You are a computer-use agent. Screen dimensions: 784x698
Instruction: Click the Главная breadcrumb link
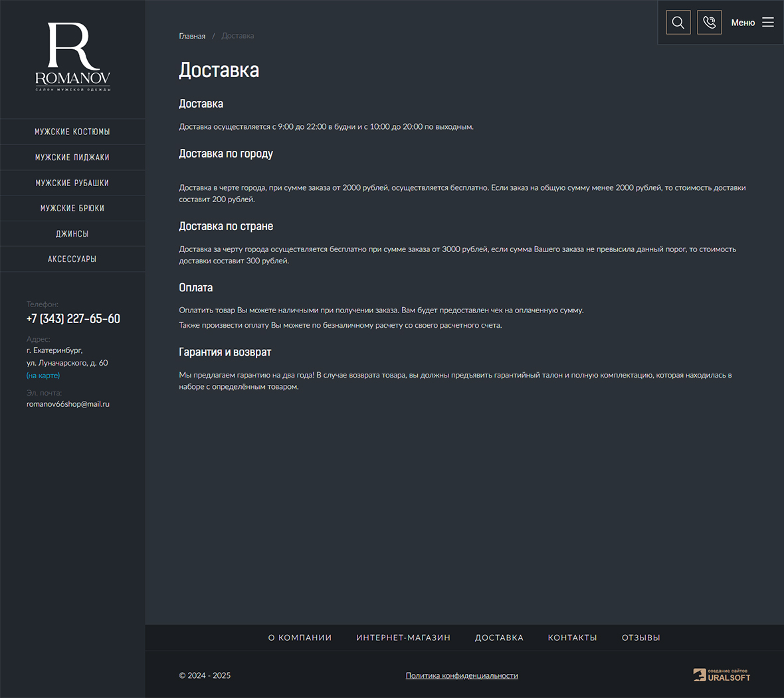tap(192, 36)
